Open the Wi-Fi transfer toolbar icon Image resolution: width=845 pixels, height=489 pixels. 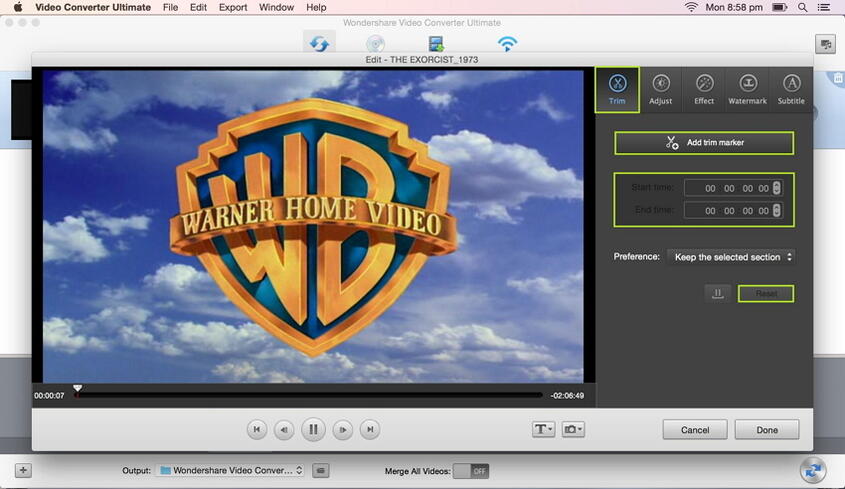tap(507, 44)
